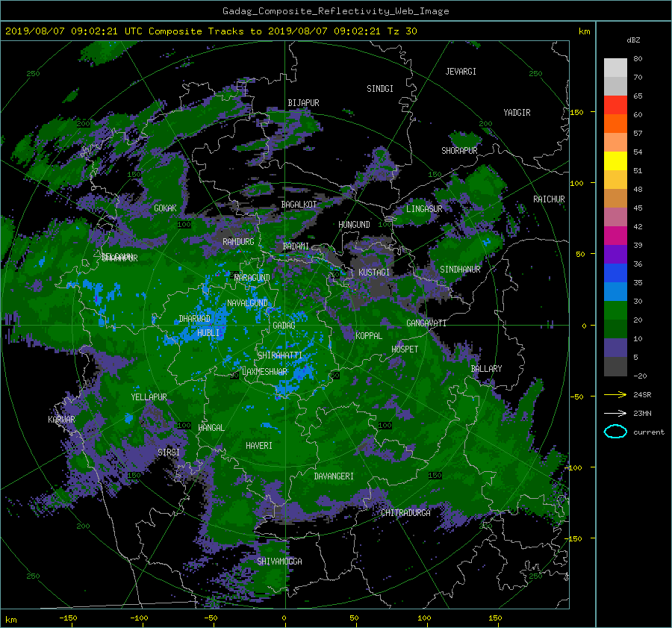Select the orange 57-60 dBZ legend swatch

click(615, 123)
